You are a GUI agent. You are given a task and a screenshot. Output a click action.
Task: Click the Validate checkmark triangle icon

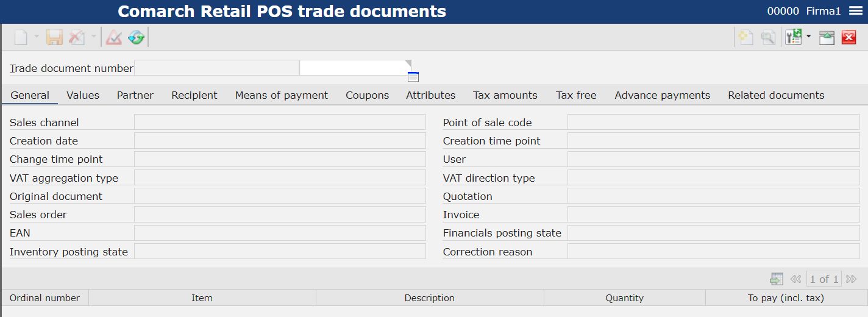[x=114, y=38]
